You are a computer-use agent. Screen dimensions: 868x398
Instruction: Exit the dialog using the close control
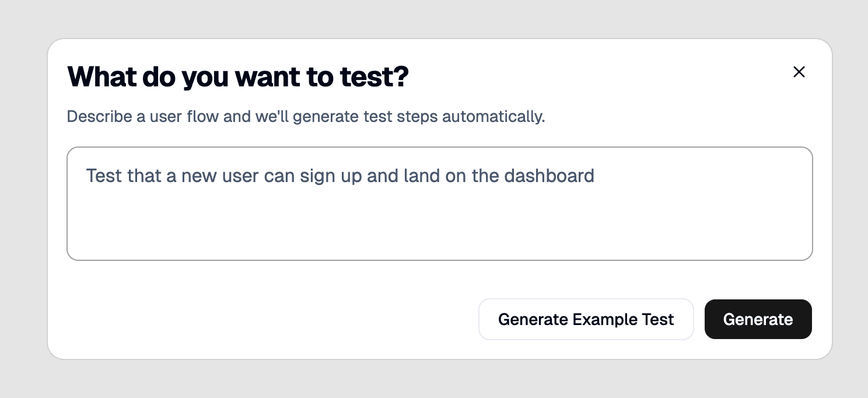tap(799, 72)
